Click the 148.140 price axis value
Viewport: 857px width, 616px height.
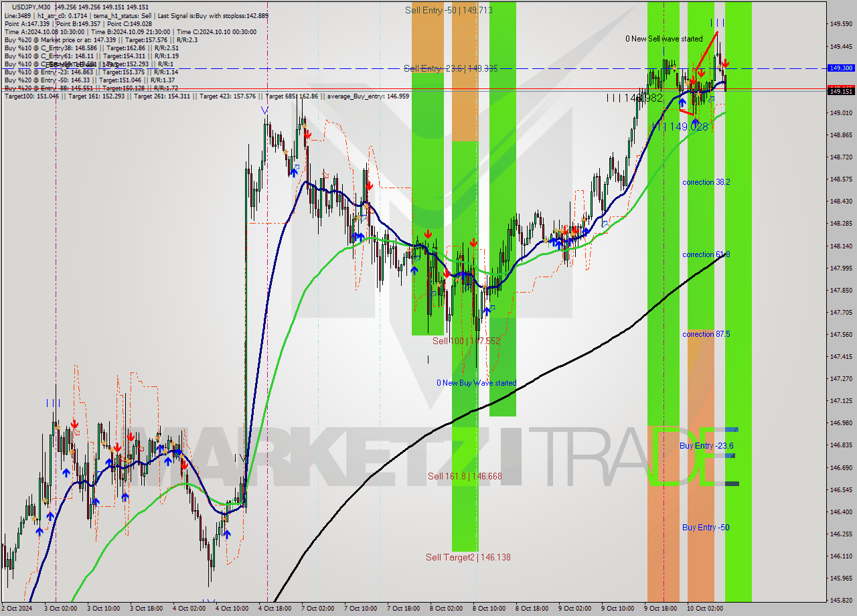click(x=841, y=246)
